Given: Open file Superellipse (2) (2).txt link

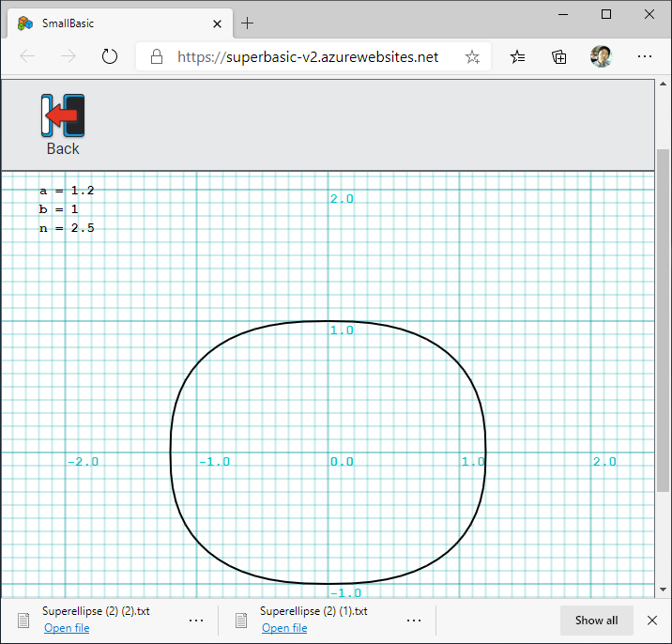Looking at the screenshot, I should tap(67, 628).
